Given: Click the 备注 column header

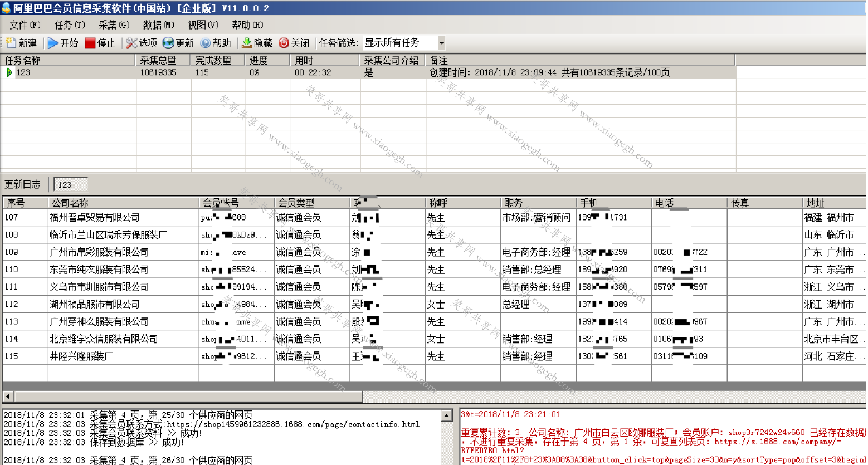Looking at the screenshot, I should tap(581, 60).
